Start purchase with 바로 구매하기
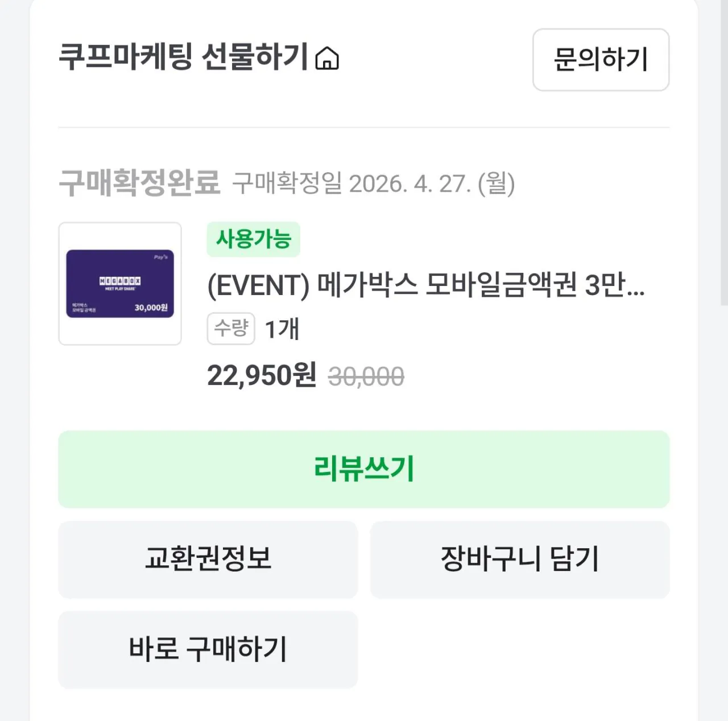 (208, 650)
